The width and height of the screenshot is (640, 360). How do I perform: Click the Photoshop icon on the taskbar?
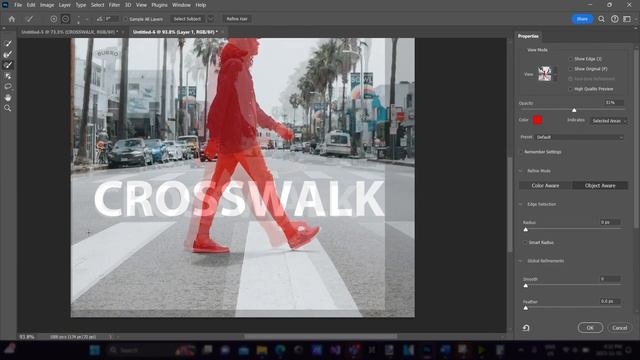[x=427, y=350]
